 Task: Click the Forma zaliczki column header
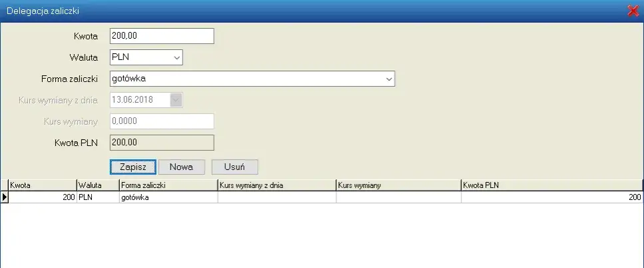[168, 185]
